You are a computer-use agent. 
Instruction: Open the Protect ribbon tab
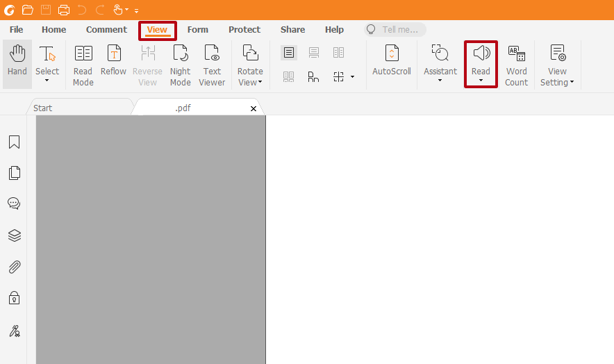[x=244, y=30]
